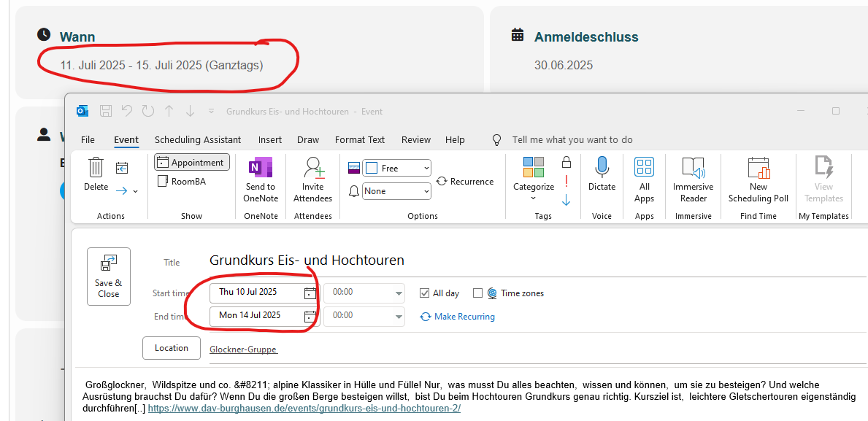Click the Outlook app icon in title bar
The image size is (868, 421).
pyautogui.click(x=82, y=111)
